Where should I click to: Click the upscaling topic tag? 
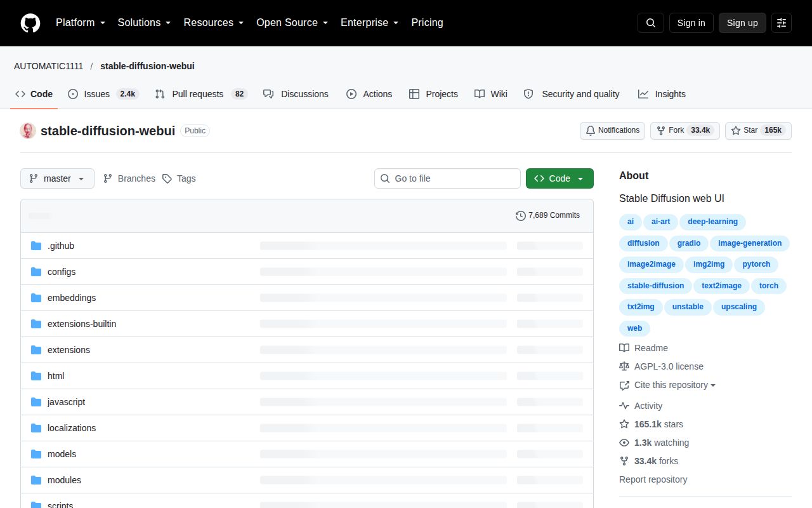pos(739,307)
